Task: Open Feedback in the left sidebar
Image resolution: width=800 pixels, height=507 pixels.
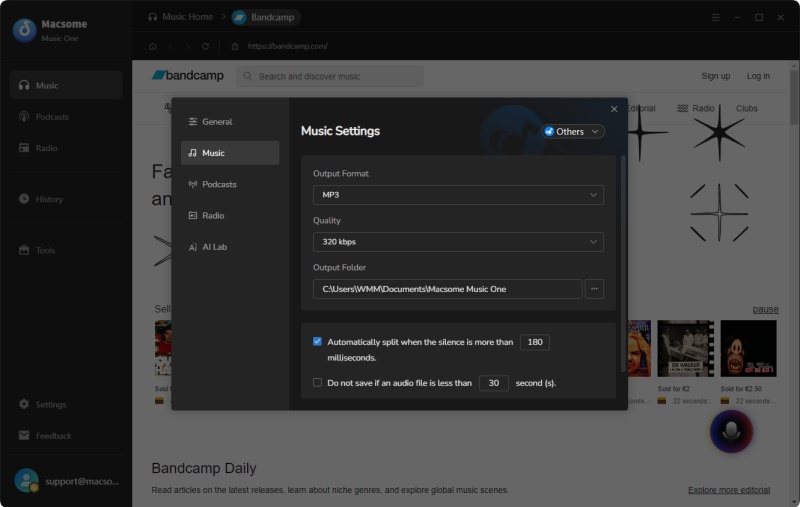Action: (x=66, y=436)
